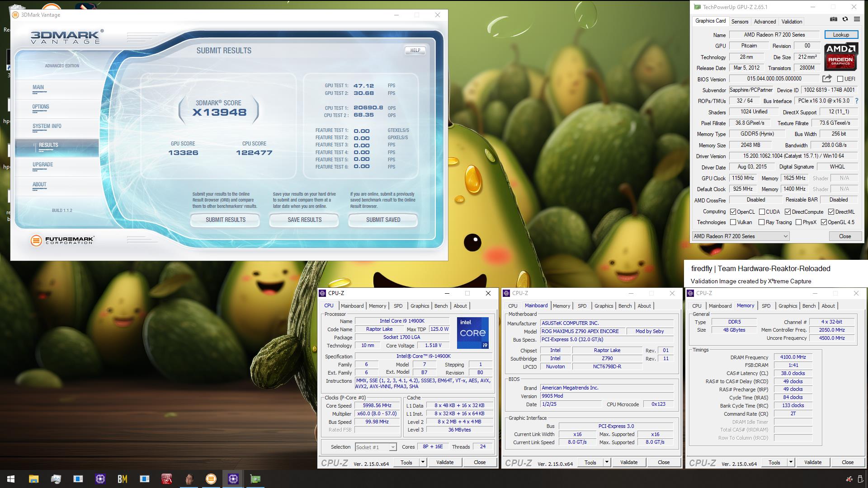Toggle the CUDA checkbox
Screen dimensions: 868x488
pos(762,211)
